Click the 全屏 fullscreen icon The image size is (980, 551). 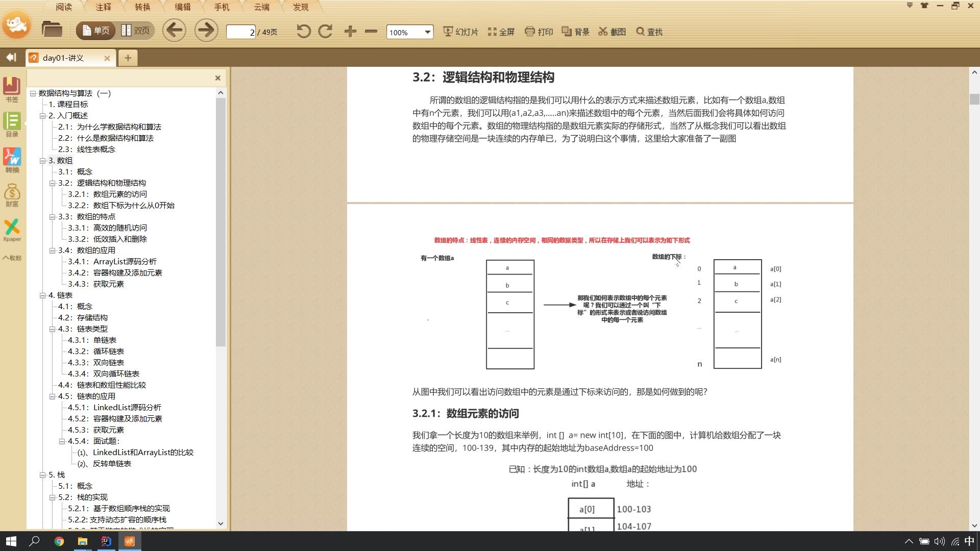point(500,31)
